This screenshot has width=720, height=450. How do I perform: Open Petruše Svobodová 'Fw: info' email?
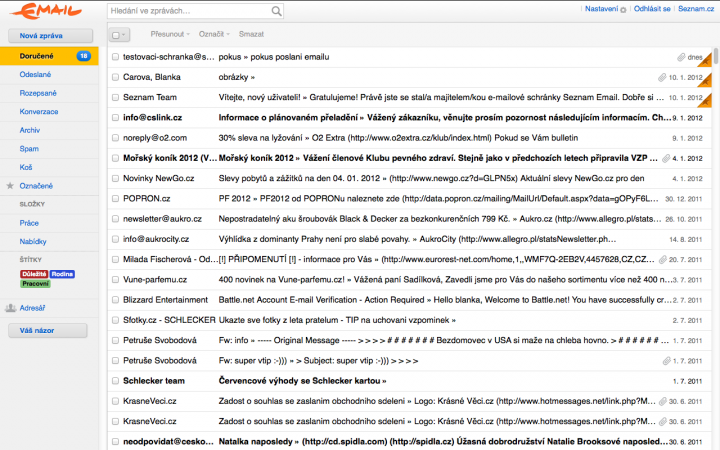409,340
